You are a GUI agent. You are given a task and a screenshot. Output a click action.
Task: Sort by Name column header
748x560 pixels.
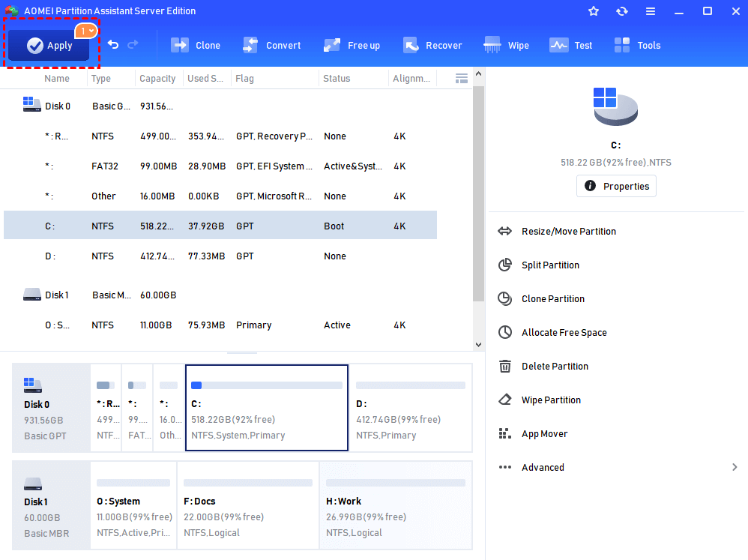coord(57,79)
